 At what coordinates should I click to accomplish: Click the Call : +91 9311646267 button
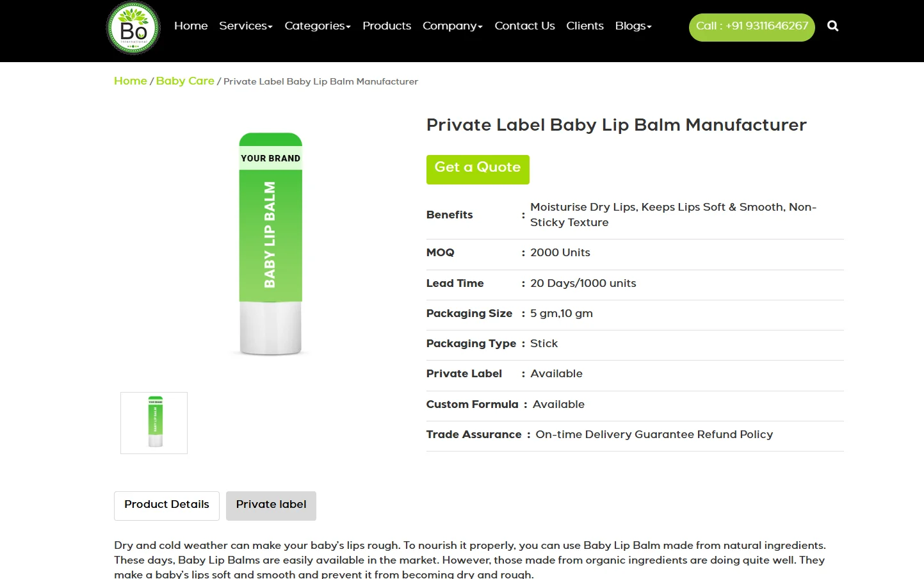tap(751, 27)
